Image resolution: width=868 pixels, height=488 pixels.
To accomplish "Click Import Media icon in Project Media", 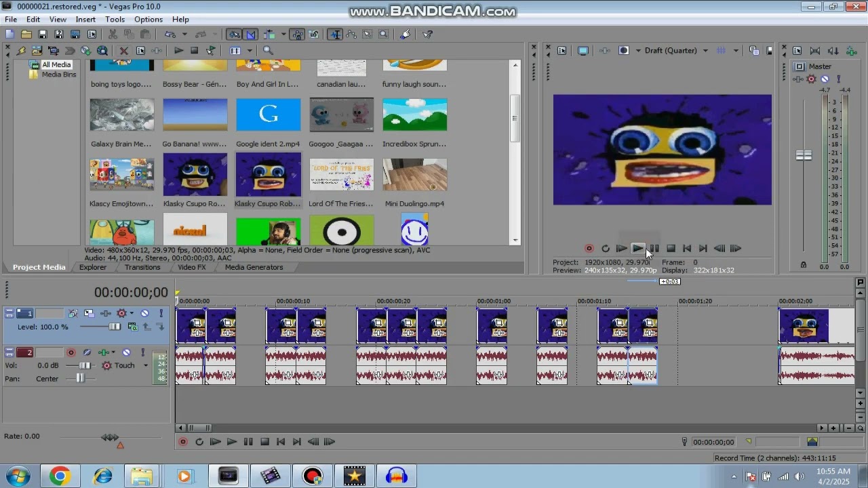I will coord(37,50).
